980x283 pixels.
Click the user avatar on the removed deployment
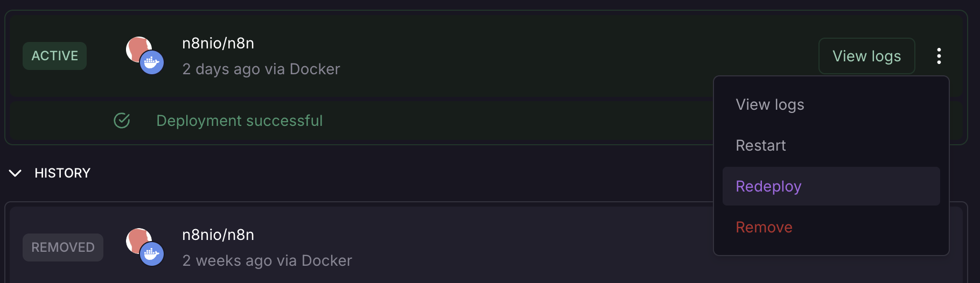click(136, 239)
